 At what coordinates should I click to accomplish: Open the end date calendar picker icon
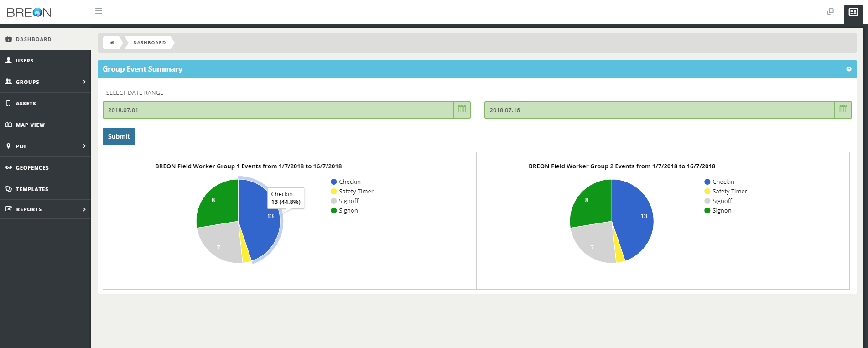point(843,110)
